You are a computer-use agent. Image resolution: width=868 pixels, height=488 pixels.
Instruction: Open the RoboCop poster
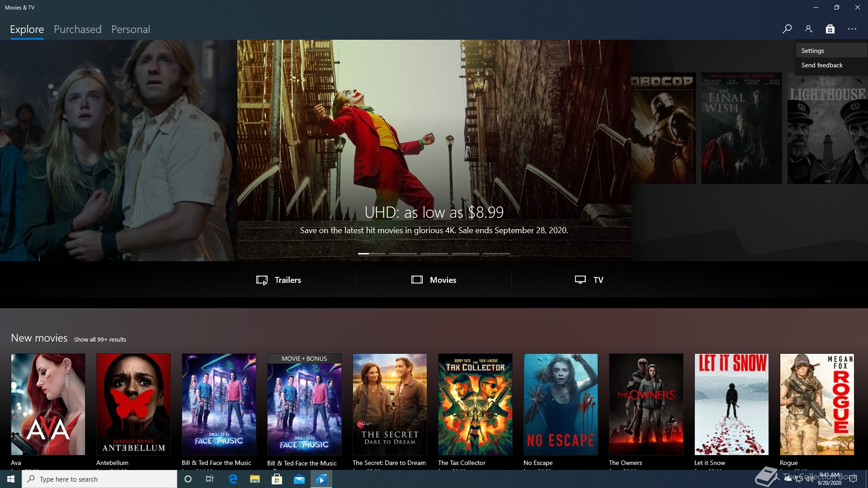[663, 128]
